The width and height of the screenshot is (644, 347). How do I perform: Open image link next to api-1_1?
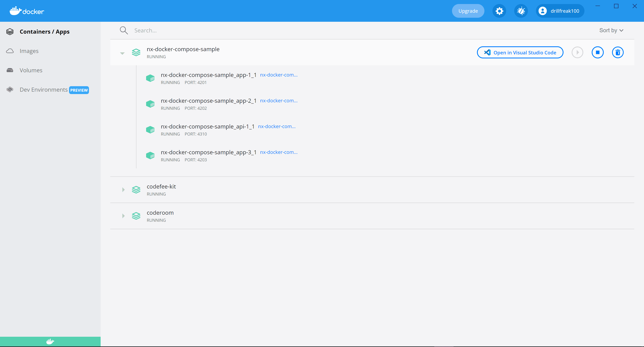[277, 126]
